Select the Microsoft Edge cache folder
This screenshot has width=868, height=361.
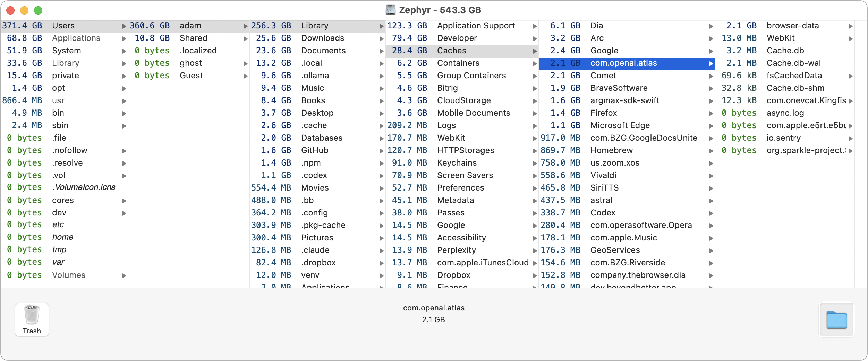pyautogui.click(x=627, y=125)
